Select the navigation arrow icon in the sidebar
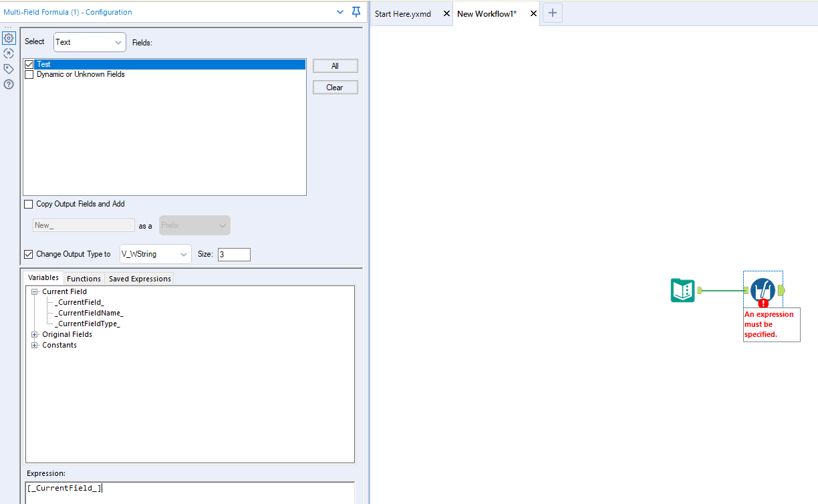This screenshot has width=818, height=504. [9, 53]
